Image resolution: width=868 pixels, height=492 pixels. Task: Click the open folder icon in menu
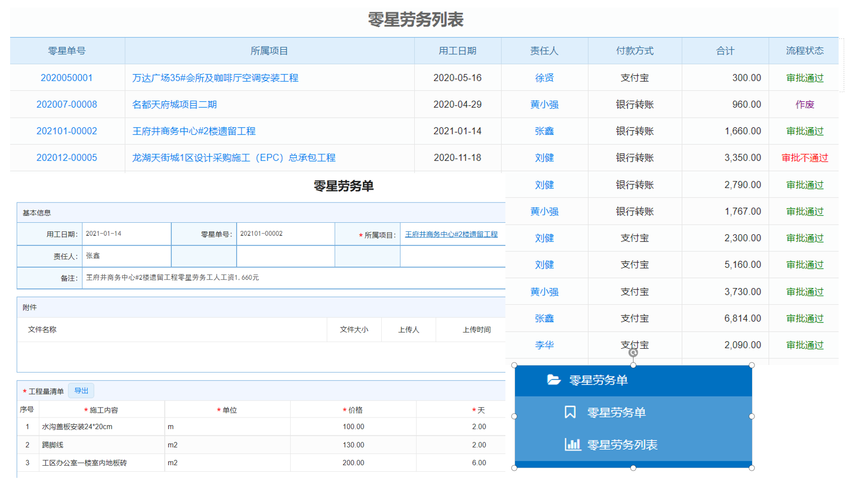click(554, 380)
